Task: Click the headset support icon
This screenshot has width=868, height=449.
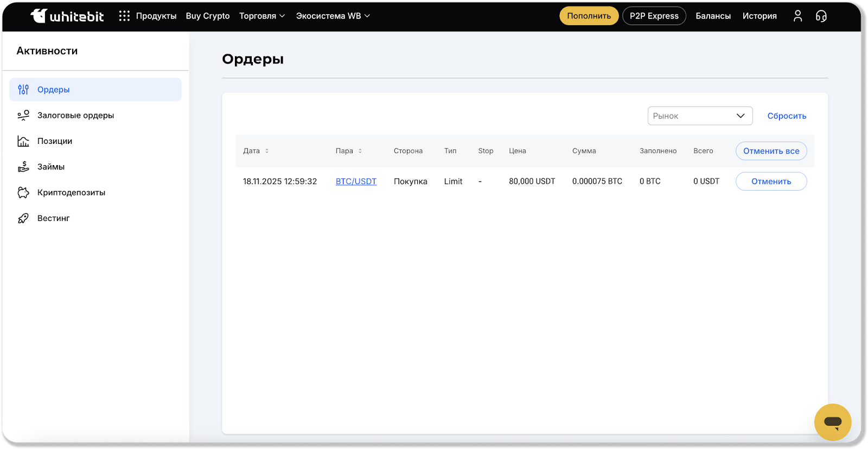Action: click(x=821, y=16)
